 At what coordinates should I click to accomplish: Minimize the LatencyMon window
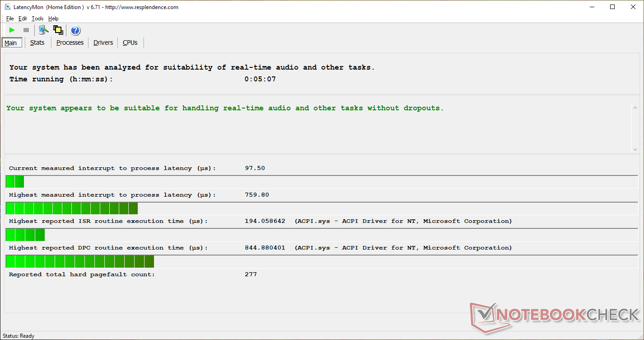[592, 7]
